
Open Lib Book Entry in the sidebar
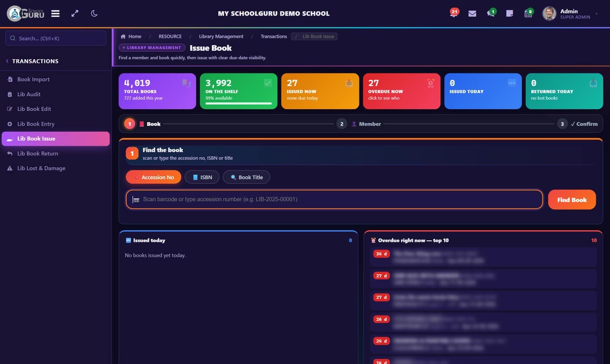pos(56,124)
